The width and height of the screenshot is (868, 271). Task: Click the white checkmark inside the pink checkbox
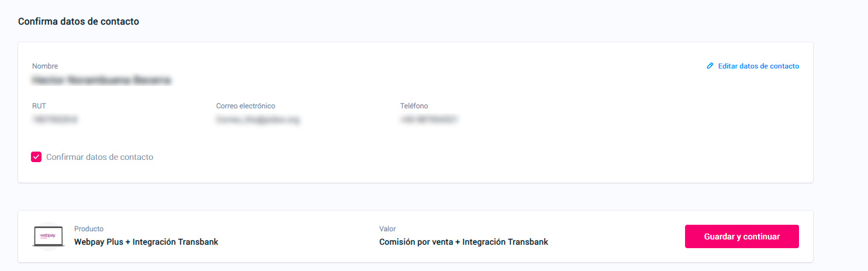(x=36, y=157)
